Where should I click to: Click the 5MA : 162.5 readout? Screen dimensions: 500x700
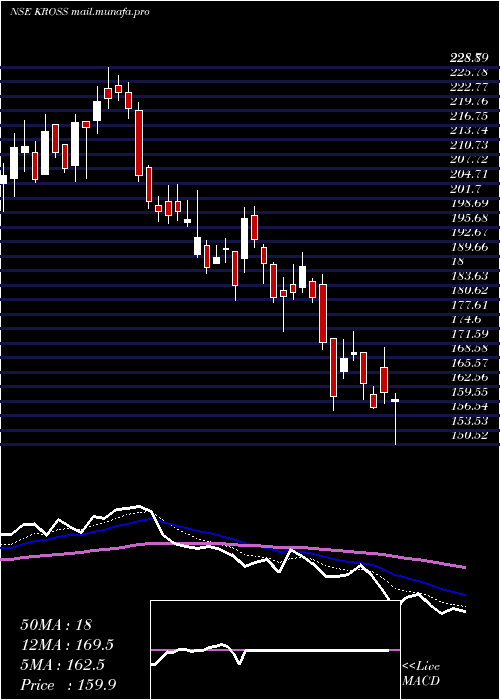coord(62,665)
